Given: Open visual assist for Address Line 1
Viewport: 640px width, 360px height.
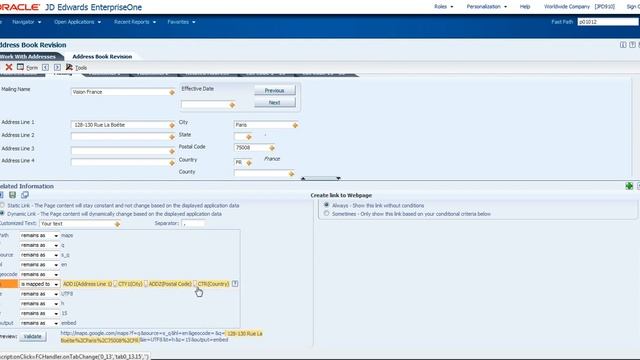Looking at the screenshot, I should pos(172,125).
